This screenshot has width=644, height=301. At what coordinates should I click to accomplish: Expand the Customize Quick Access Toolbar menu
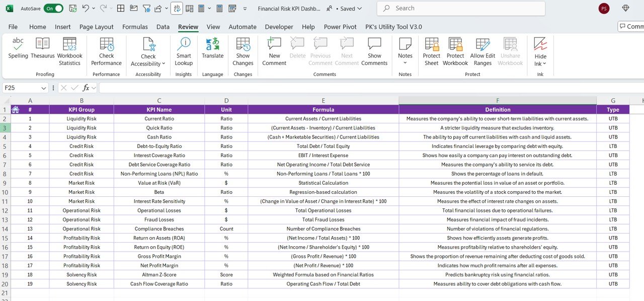click(245, 9)
